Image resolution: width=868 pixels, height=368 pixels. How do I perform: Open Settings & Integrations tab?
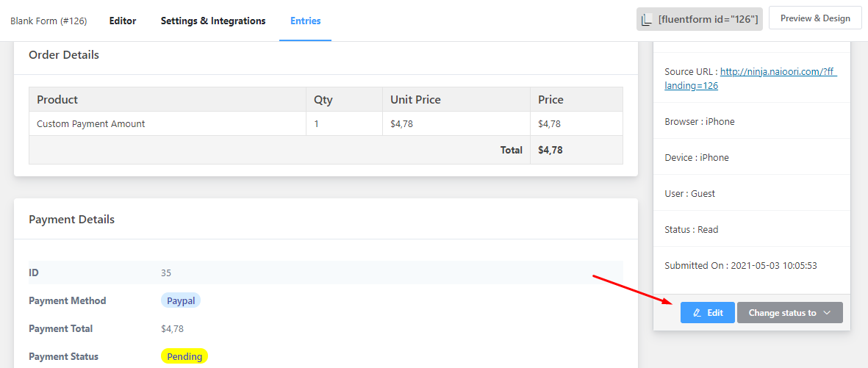[x=213, y=21]
